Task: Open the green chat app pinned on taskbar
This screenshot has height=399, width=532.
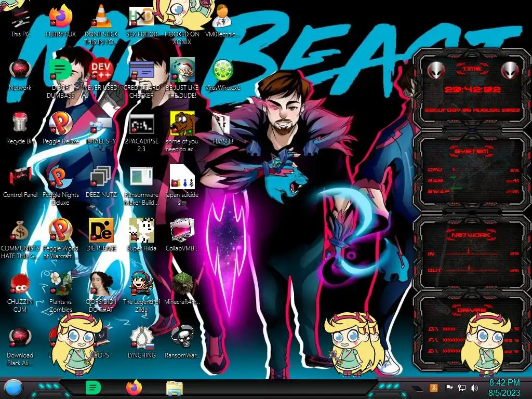Action: (94, 388)
